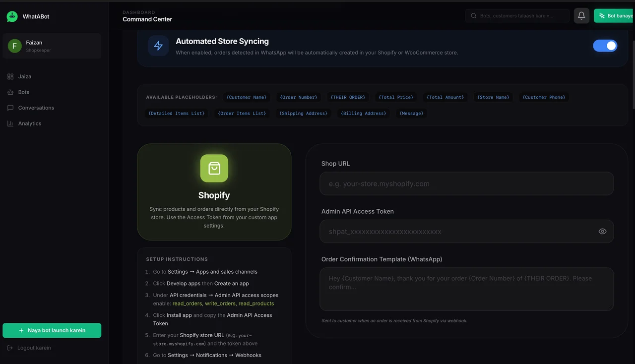635x364 pixels.
Task: Click the SETUP INSTRUCTIONS heading
Action: [177, 259]
